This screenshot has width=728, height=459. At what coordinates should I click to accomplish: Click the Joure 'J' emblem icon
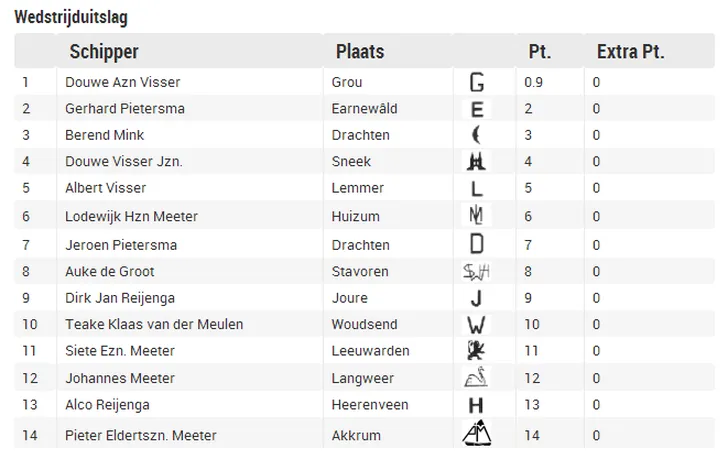pyautogui.click(x=476, y=298)
